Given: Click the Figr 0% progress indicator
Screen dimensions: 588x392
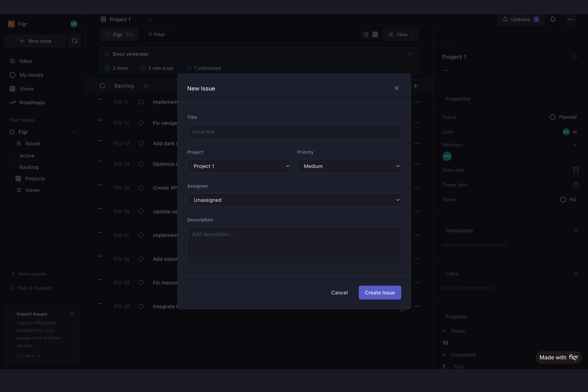Looking at the screenshot, I should pos(119,34).
